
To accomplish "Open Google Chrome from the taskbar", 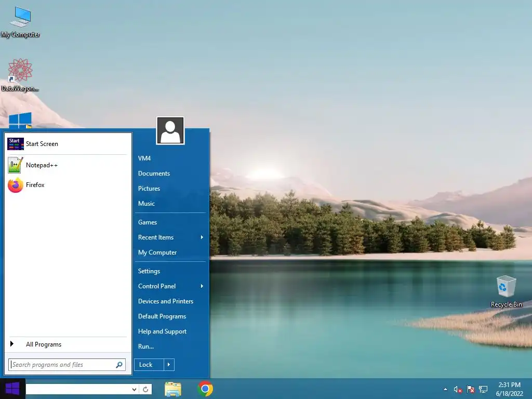I will pyautogui.click(x=205, y=389).
